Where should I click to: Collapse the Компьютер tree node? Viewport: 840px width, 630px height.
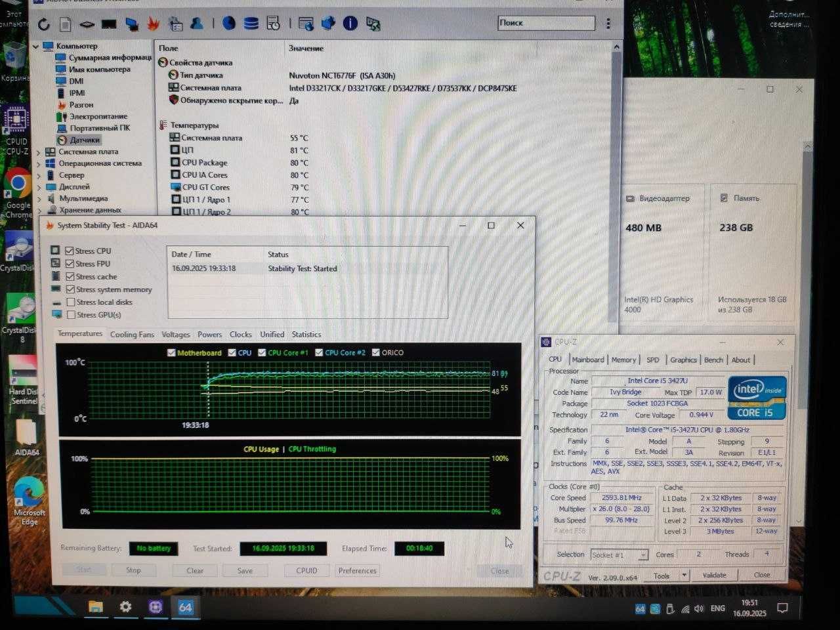pyautogui.click(x=35, y=47)
